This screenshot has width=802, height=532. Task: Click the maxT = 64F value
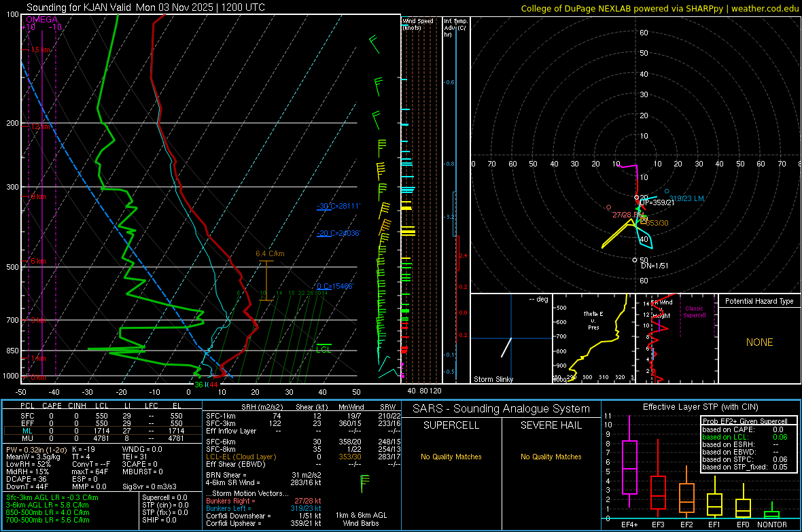pyautogui.click(x=90, y=472)
